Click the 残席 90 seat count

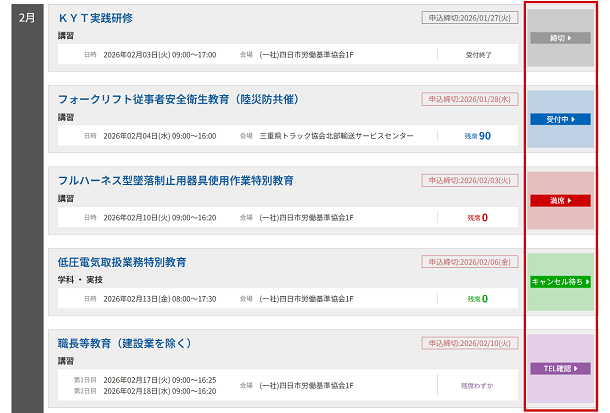[x=477, y=135]
